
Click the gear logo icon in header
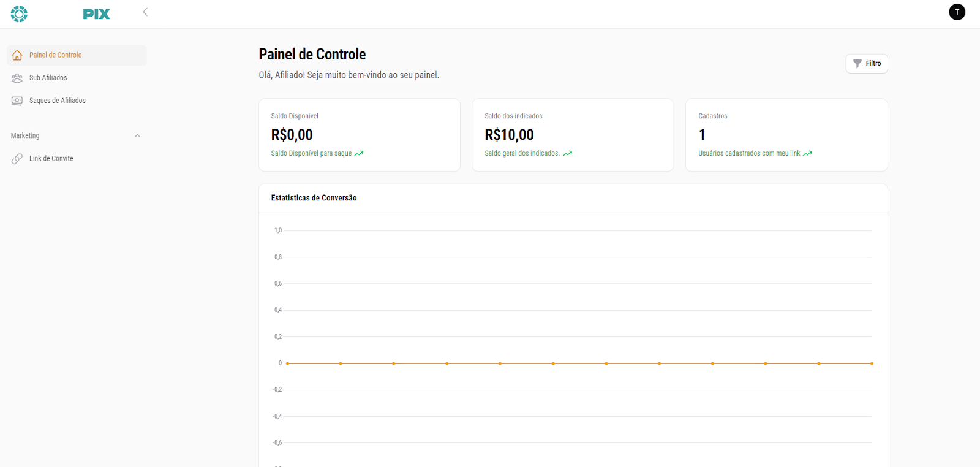coord(19,13)
